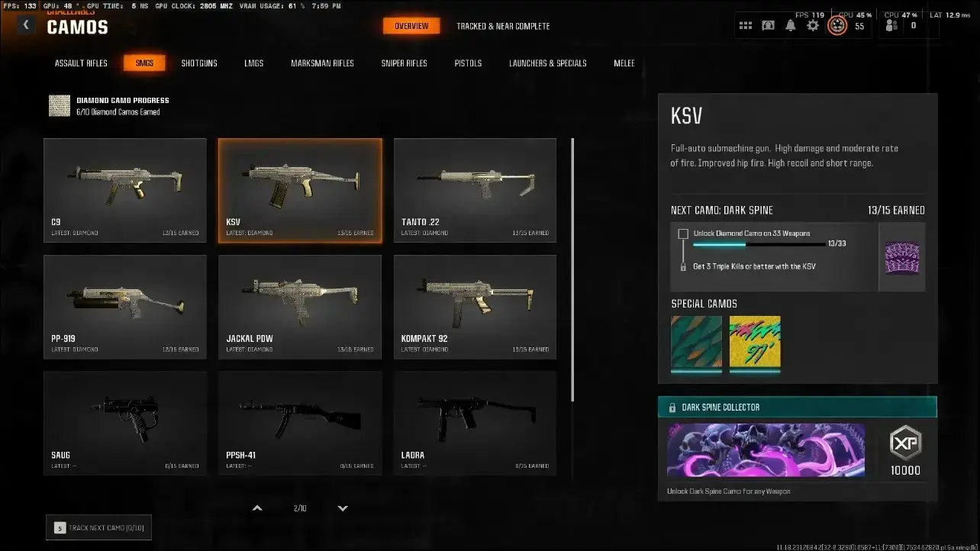This screenshot has height=551, width=980.
Task: Open the notifications bell icon
Action: [x=791, y=26]
